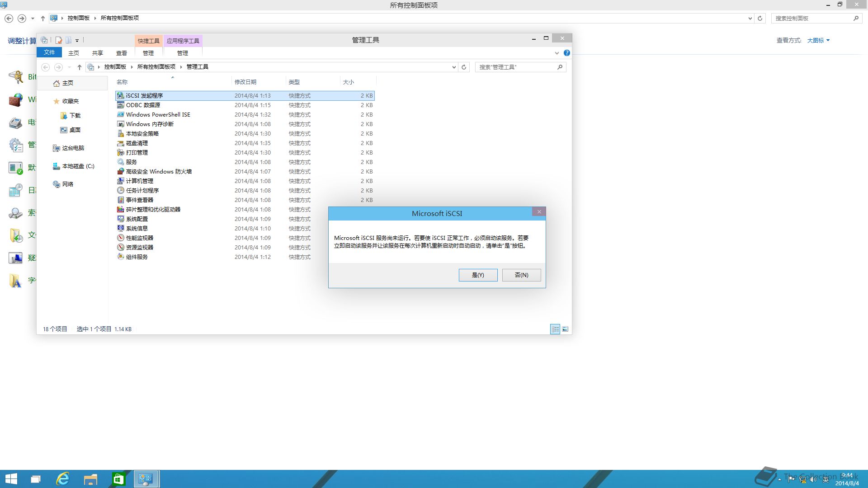868x488 pixels.
Task: Open address history dropdown in 管理工具 window
Action: (454, 67)
